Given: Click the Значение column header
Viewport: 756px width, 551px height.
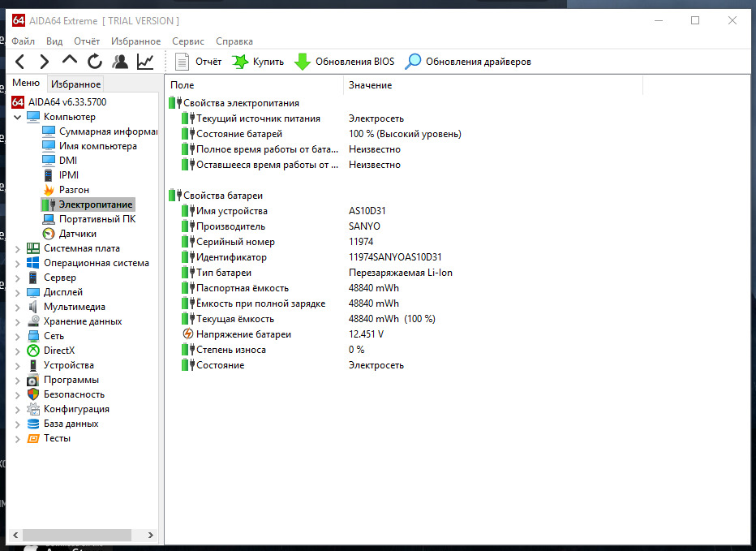Looking at the screenshot, I should 370,85.
